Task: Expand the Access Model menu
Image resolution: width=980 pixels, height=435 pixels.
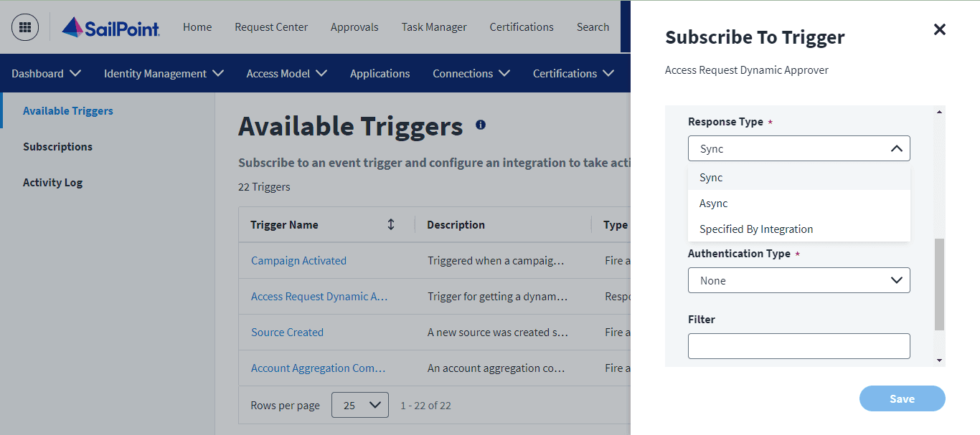Action: 286,73
